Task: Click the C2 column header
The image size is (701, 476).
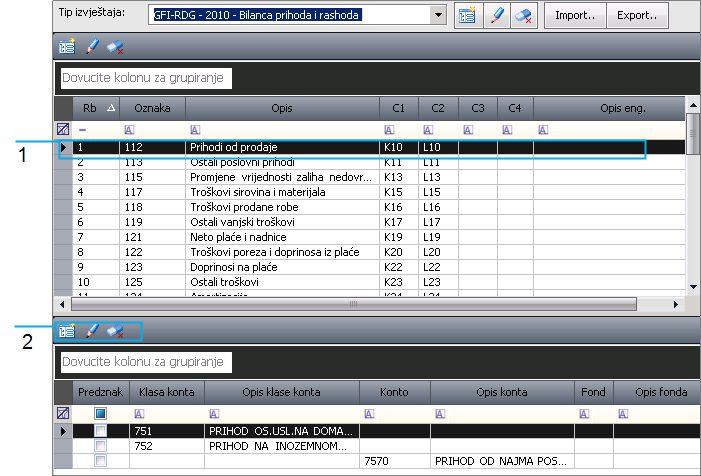Action: (x=438, y=108)
